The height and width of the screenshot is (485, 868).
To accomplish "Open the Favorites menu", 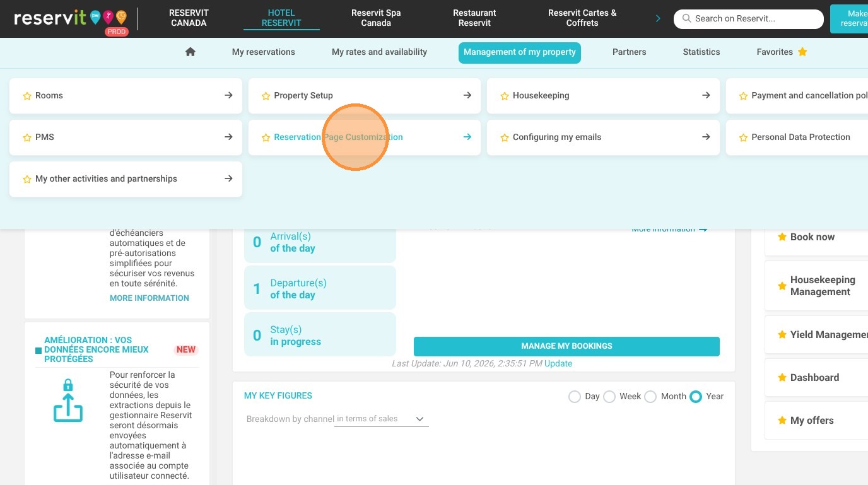I will coord(782,52).
